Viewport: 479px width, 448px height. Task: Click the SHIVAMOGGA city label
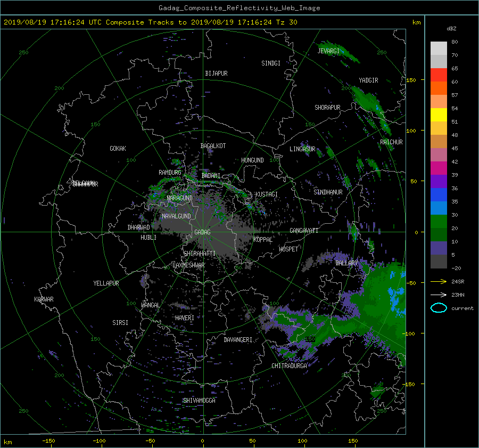click(199, 400)
